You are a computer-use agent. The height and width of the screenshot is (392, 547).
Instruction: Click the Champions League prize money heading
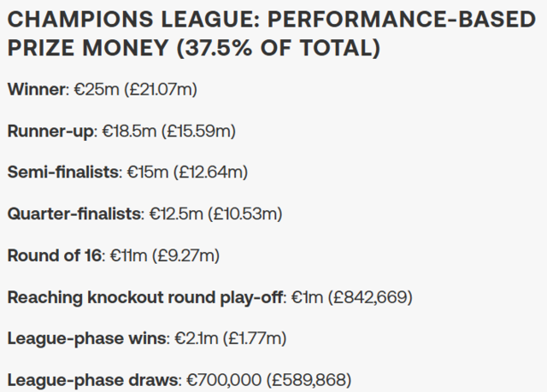point(272,33)
